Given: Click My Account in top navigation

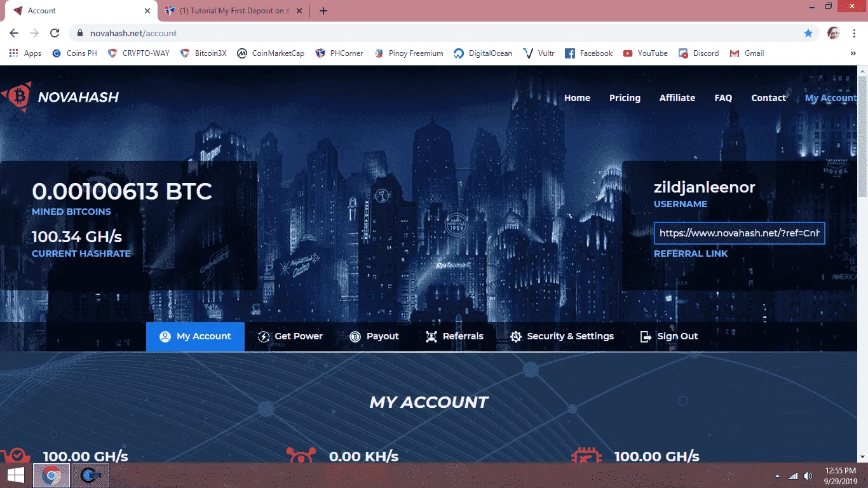Looking at the screenshot, I should point(831,98).
